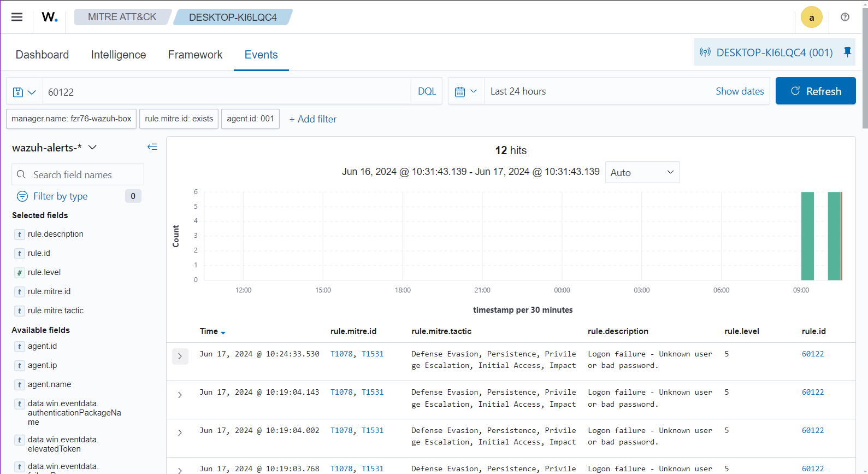The image size is (868, 474).
Task: Open rule.mitre.id exists filter pill
Action: [179, 119]
